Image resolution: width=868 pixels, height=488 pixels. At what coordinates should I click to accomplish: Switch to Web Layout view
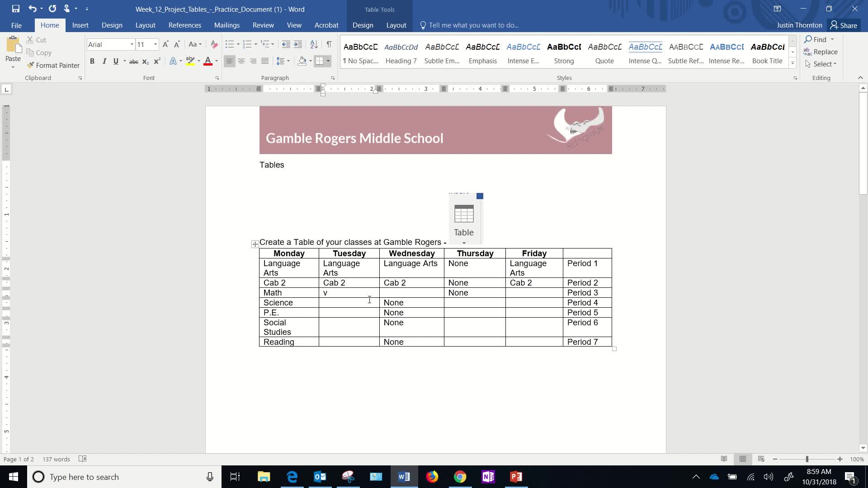pos(761,459)
